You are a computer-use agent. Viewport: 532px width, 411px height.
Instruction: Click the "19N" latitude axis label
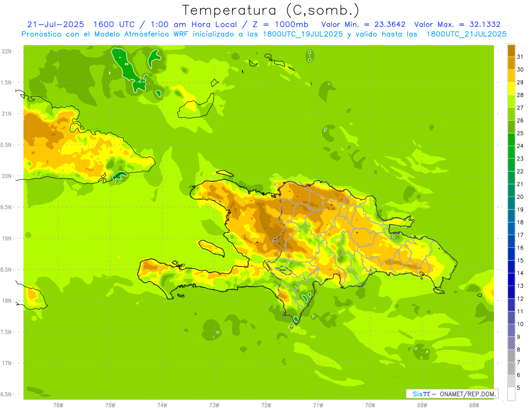(7, 239)
